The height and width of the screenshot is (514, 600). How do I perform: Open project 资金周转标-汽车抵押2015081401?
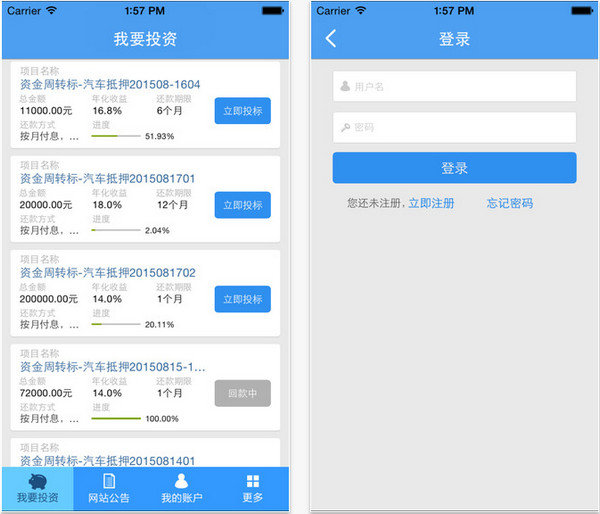click(107, 461)
